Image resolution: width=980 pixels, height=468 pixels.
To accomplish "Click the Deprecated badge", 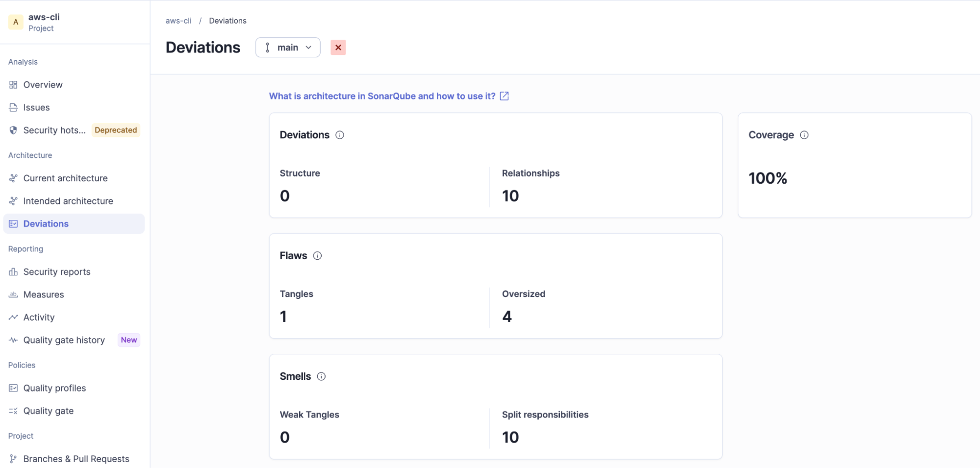I will coord(116,130).
